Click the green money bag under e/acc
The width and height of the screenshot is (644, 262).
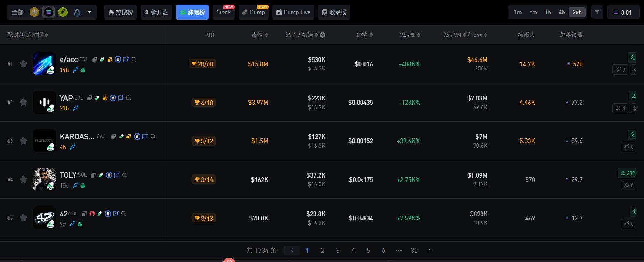click(83, 70)
